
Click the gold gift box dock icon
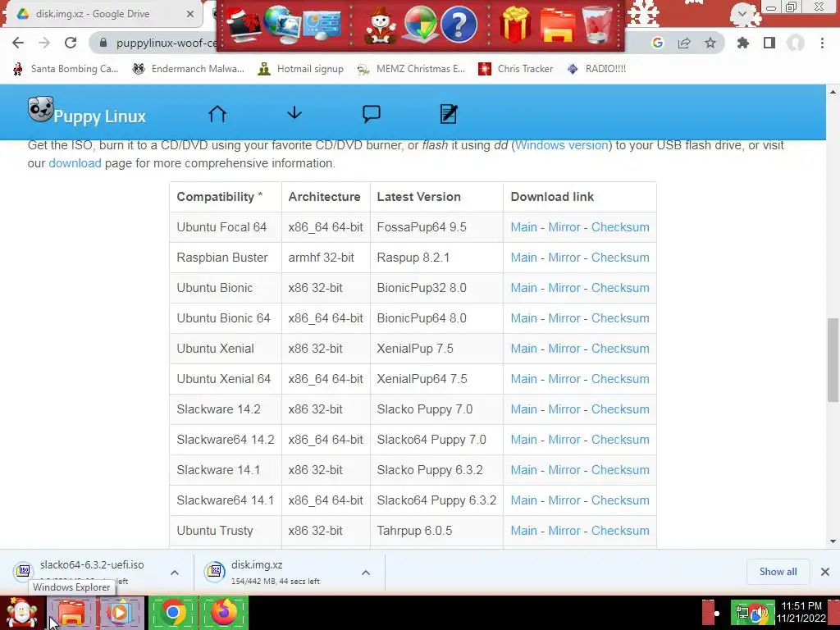click(x=515, y=25)
